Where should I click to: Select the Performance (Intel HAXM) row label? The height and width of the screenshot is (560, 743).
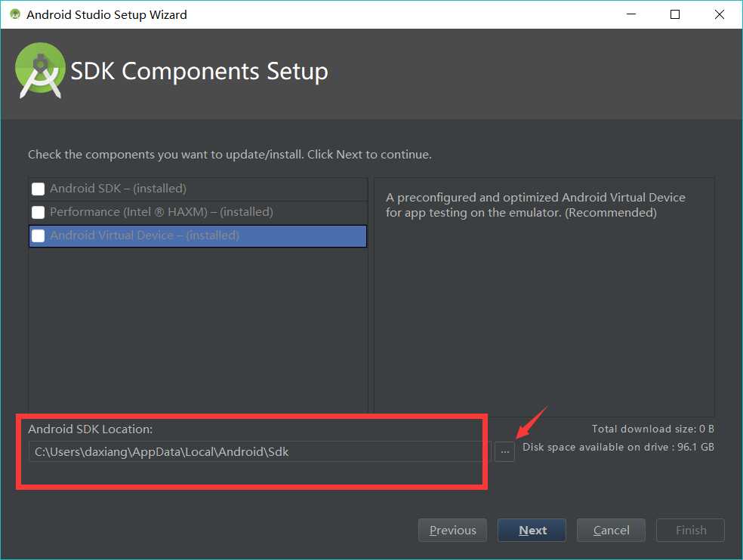[162, 212]
